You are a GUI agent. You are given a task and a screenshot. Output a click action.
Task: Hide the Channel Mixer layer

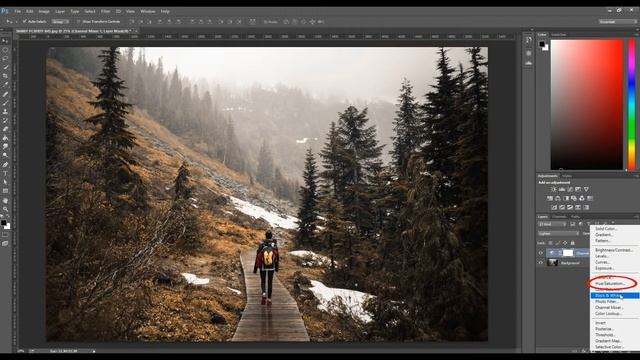tap(541, 253)
